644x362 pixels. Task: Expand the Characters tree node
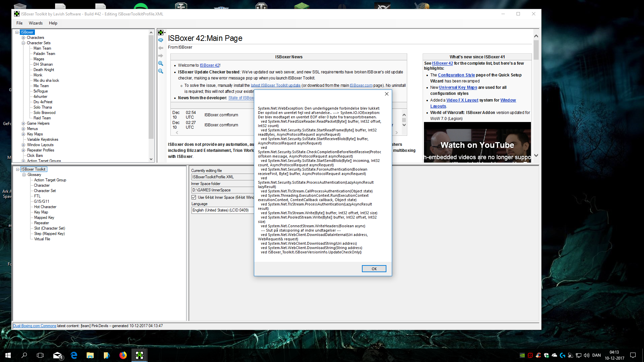point(23,38)
